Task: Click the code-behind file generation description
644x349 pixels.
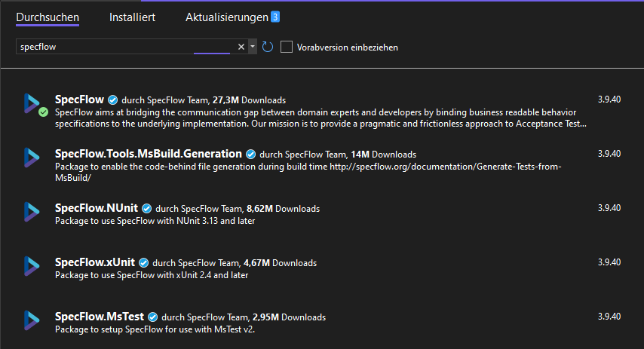Action: click(308, 172)
